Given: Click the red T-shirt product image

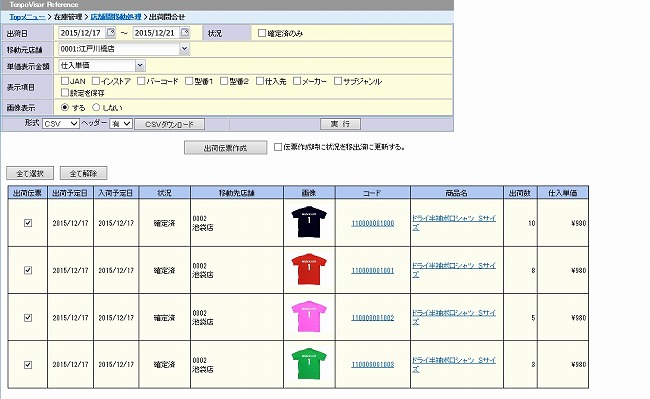Looking at the screenshot, I should (x=309, y=269).
